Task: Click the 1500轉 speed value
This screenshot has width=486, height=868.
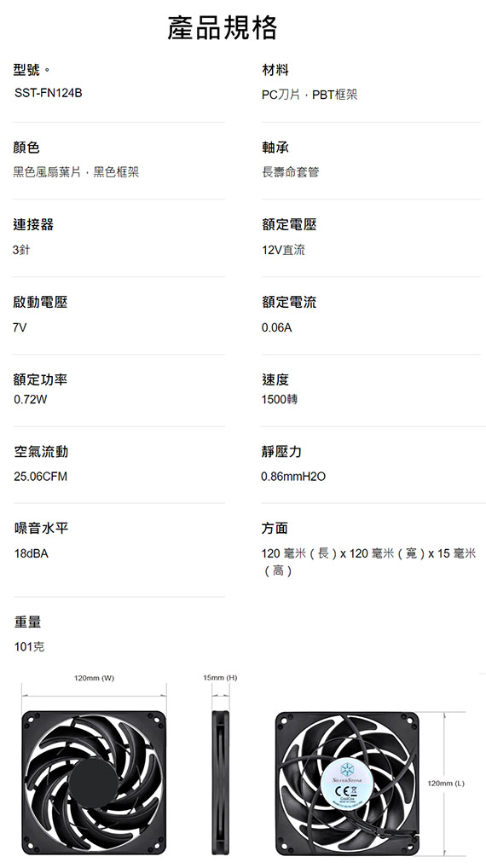Action: tap(280, 399)
